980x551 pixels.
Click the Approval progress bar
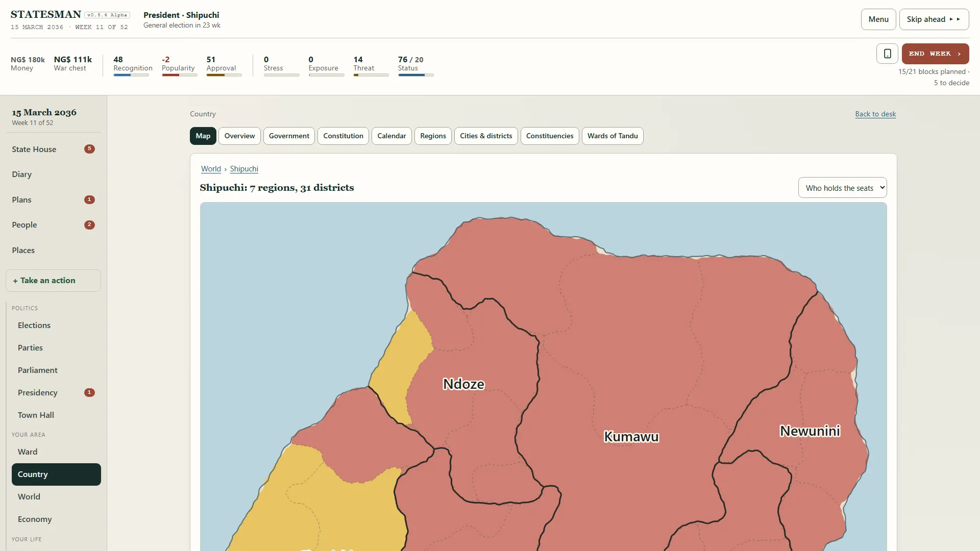point(224,75)
